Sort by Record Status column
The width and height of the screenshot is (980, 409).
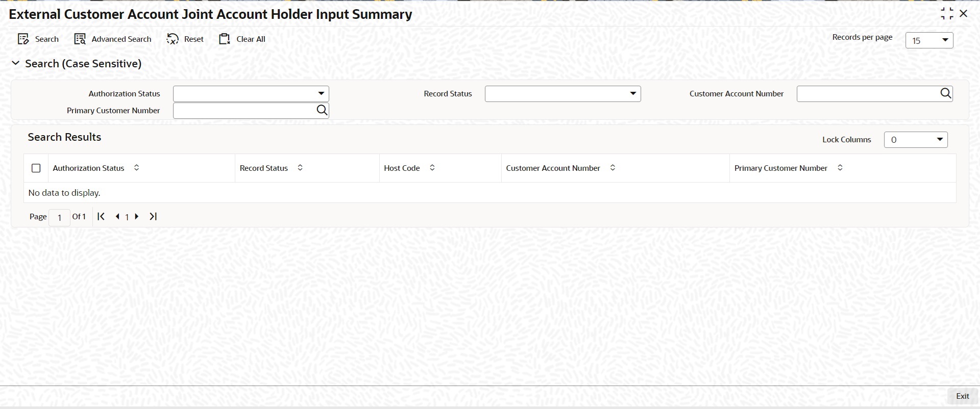pyautogui.click(x=300, y=168)
